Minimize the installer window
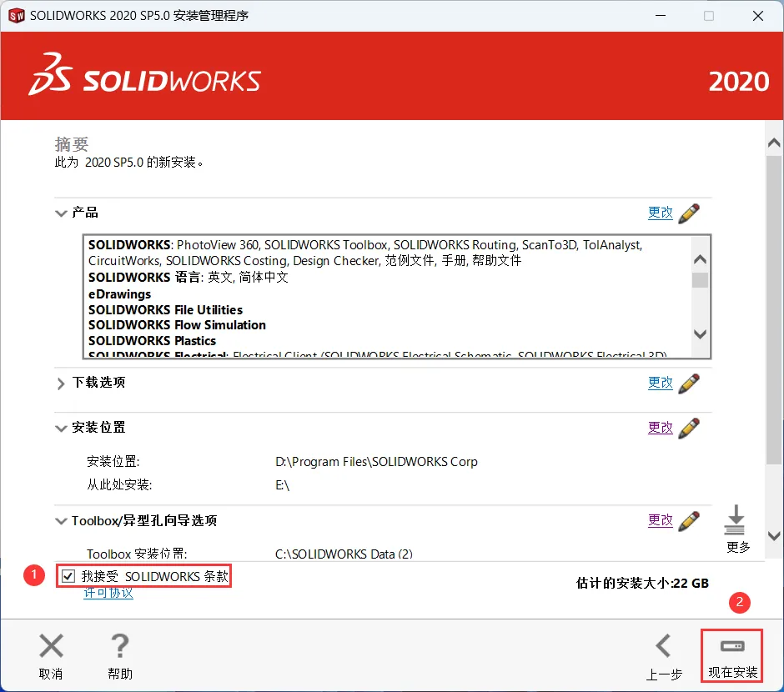 (661, 16)
